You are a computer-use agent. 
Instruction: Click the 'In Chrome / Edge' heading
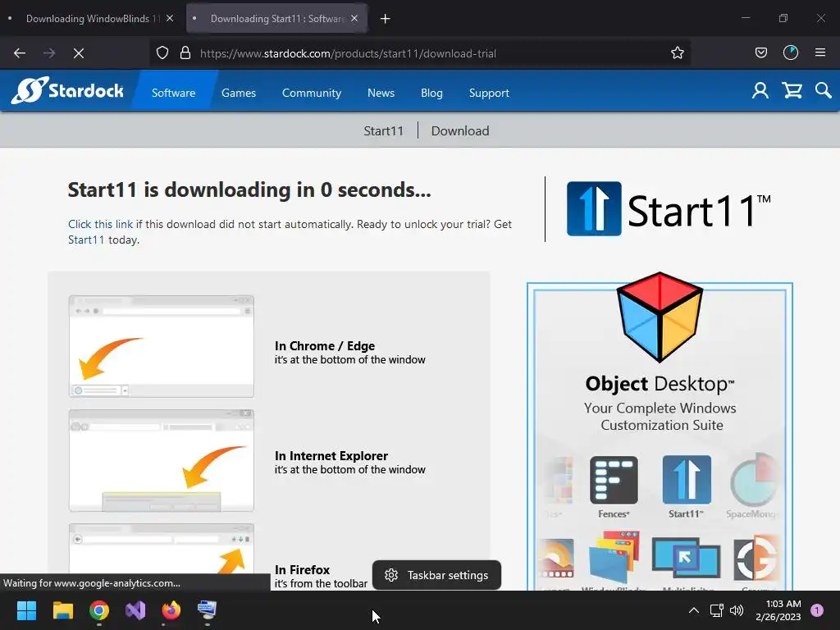pos(325,345)
